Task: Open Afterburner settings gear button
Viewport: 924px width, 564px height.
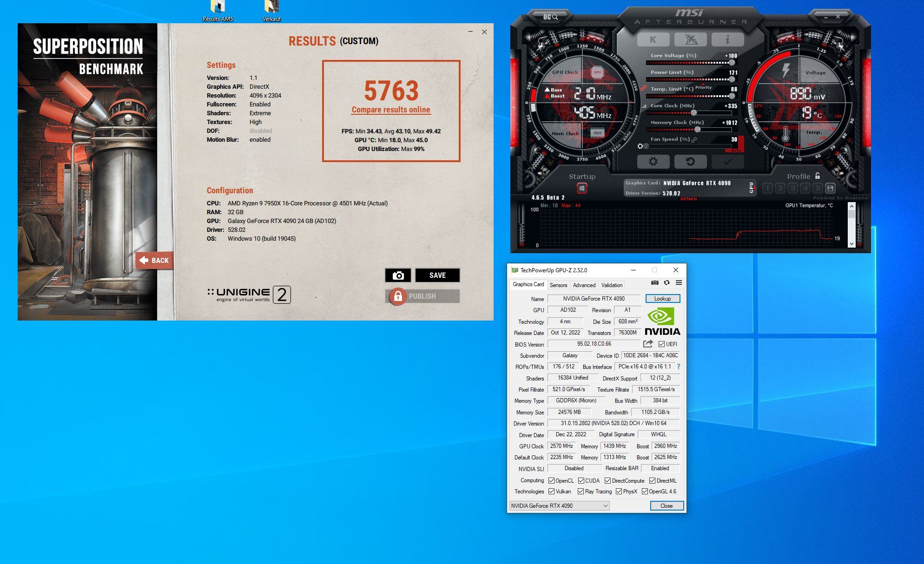Action: [653, 162]
